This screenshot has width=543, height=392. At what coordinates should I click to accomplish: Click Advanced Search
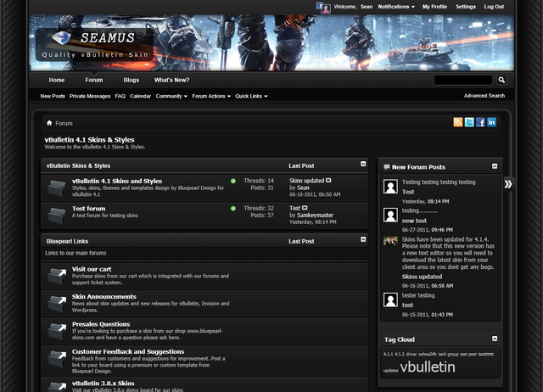pyautogui.click(x=484, y=96)
